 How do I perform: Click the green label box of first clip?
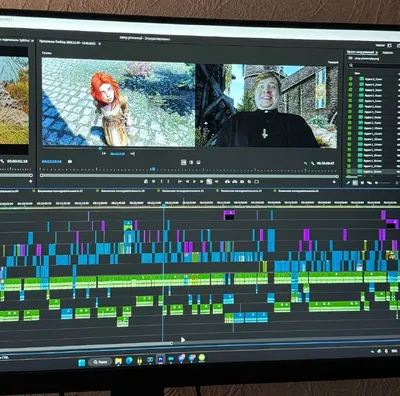pos(350,79)
